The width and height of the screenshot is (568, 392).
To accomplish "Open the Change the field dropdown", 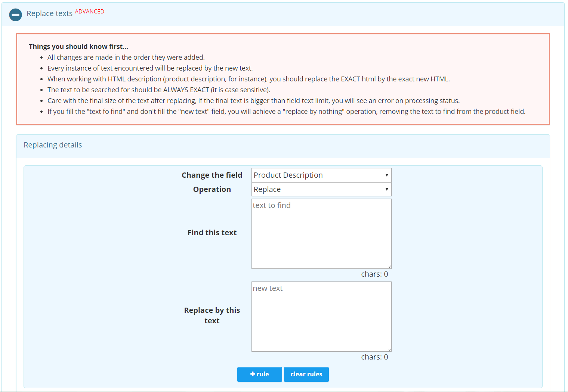I will [x=321, y=175].
